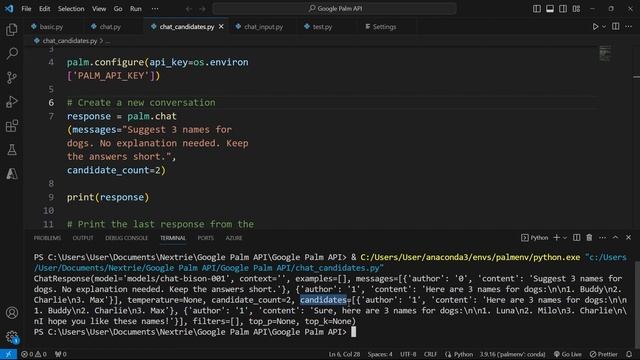Image resolution: width=640 pixels, height=360 pixels.
Task: Open the Accounts menu icon
Action: pyautogui.click(x=12, y=313)
